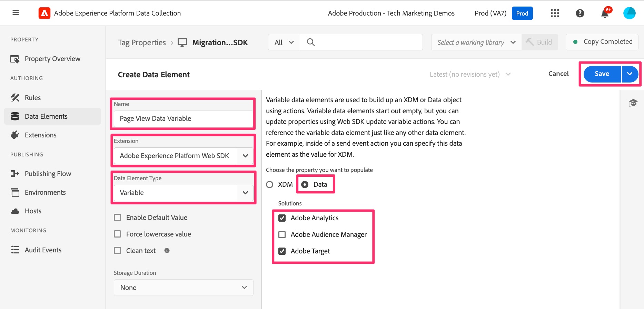This screenshot has width=644, height=309.
Task: Open Data Elements in the sidebar
Action: (52, 116)
